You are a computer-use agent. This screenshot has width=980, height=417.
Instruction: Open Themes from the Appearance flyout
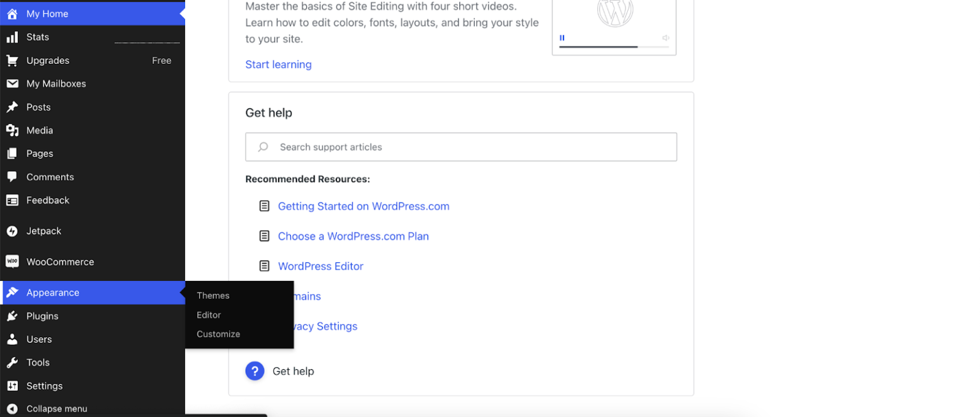[x=212, y=295]
